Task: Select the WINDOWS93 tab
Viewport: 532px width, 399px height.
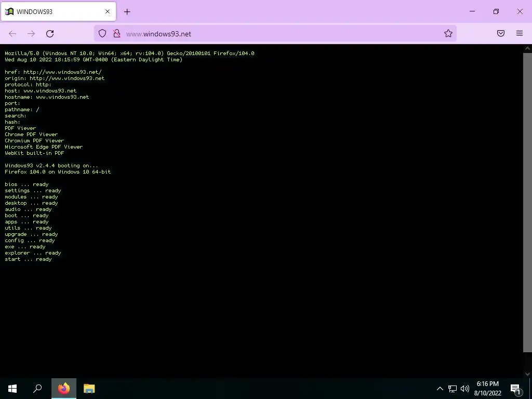Action: (58, 11)
